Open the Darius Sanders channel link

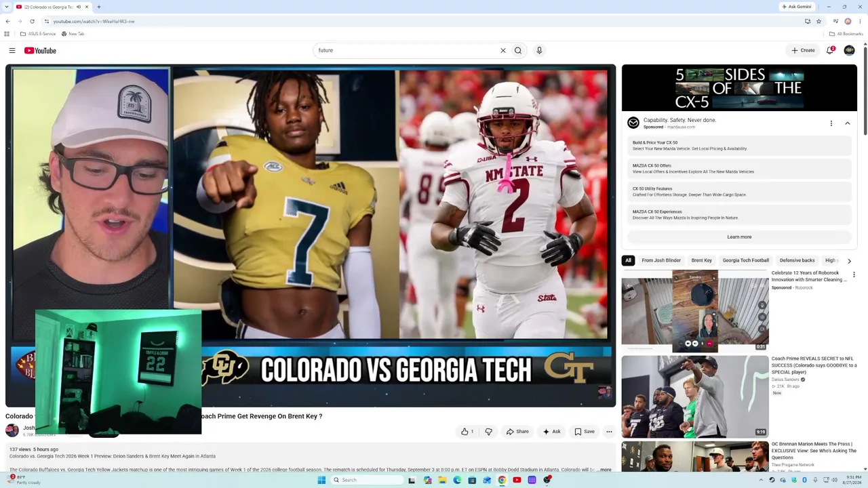pos(785,380)
